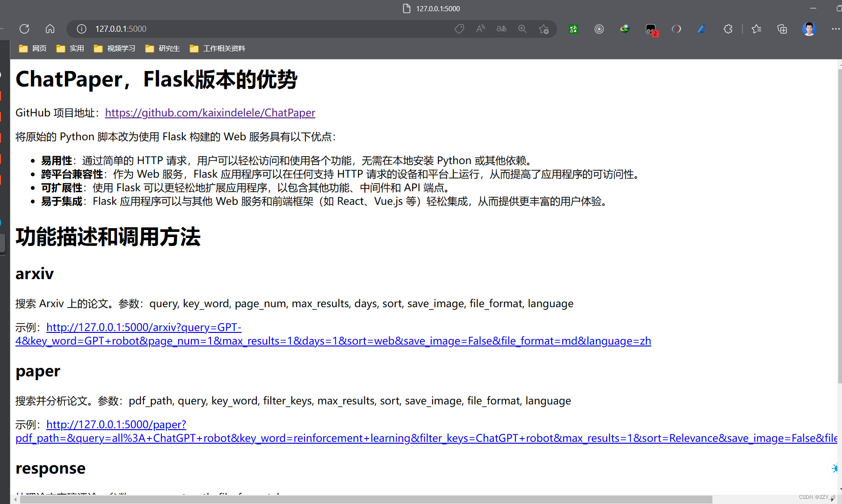Image resolution: width=842 pixels, height=504 pixels.
Task: Go to the browser home page
Action: (50, 29)
